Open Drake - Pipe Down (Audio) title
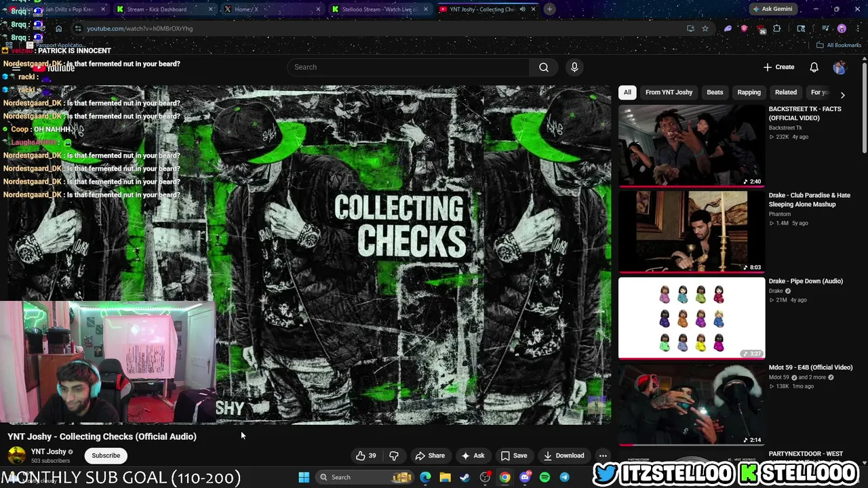This screenshot has width=868, height=488. (x=806, y=281)
